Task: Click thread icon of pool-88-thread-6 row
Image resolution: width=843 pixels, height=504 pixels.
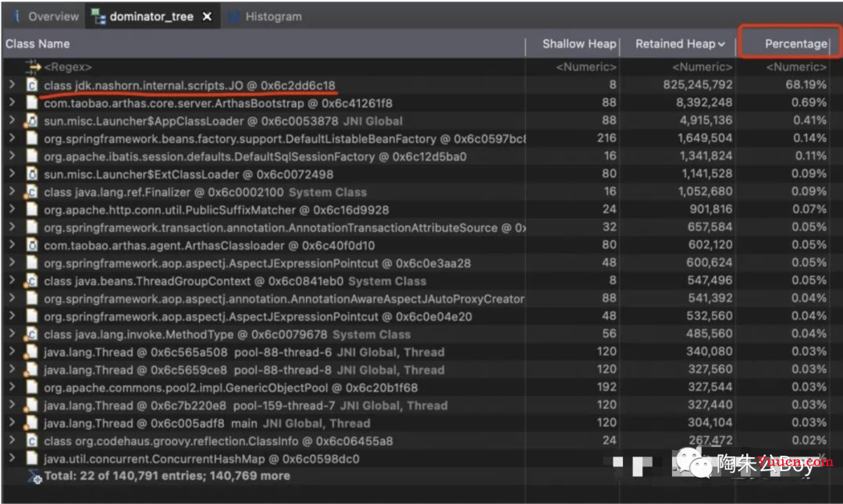Action: (x=32, y=352)
